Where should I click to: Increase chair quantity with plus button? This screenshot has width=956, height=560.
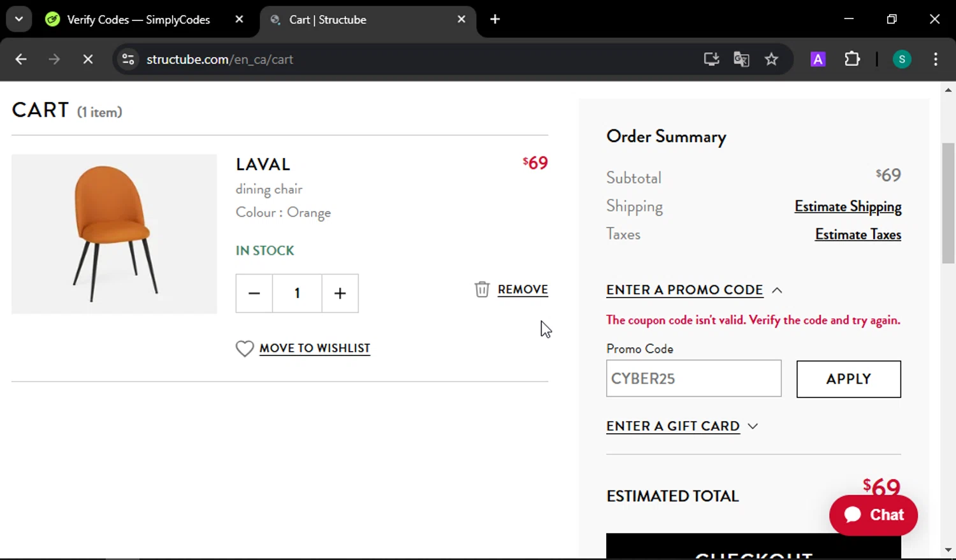(x=340, y=293)
